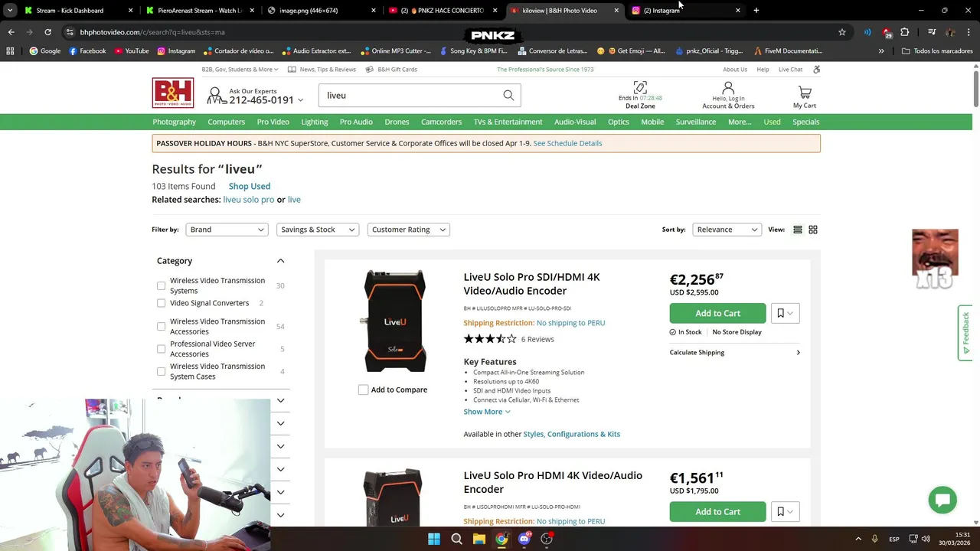The width and height of the screenshot is (980, 551).
Task: Click the accessibility icon by Live Chat
Action: [x=816, y=70]
